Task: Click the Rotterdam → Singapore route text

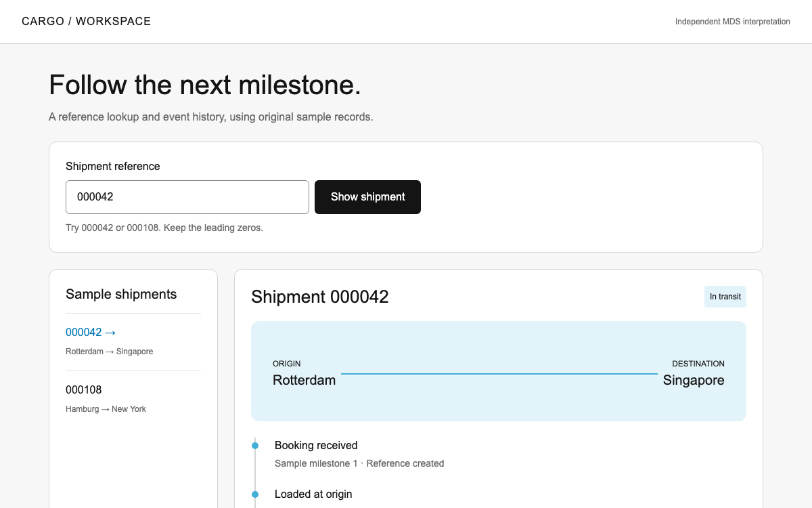Action: click(x=110, y=352)
